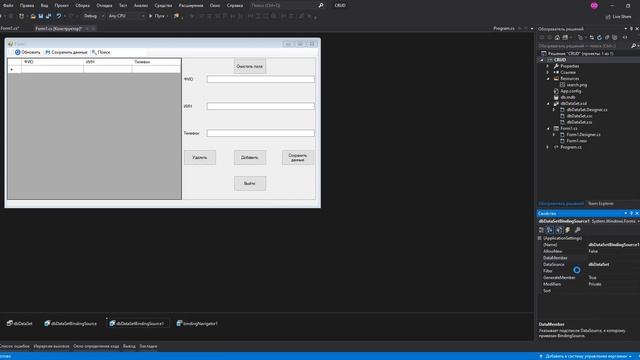
Task: Click the Show All Files icon in Solution Explorer
Action: click(x=615, y=38)
